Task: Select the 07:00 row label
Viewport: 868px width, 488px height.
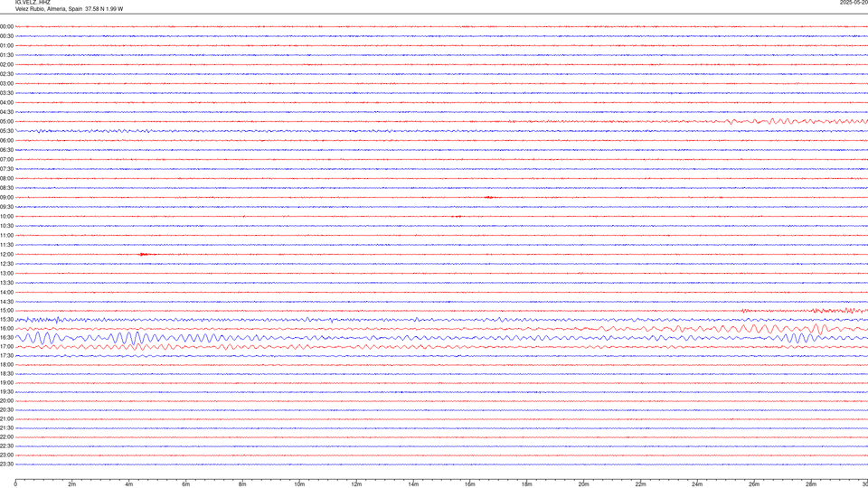Action: [6, 159]
